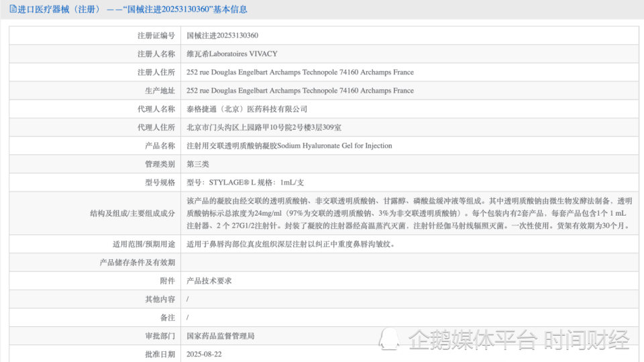Select the 附件 label cell
The height and width of the screenshot is (362, 644).
(95, 281)
